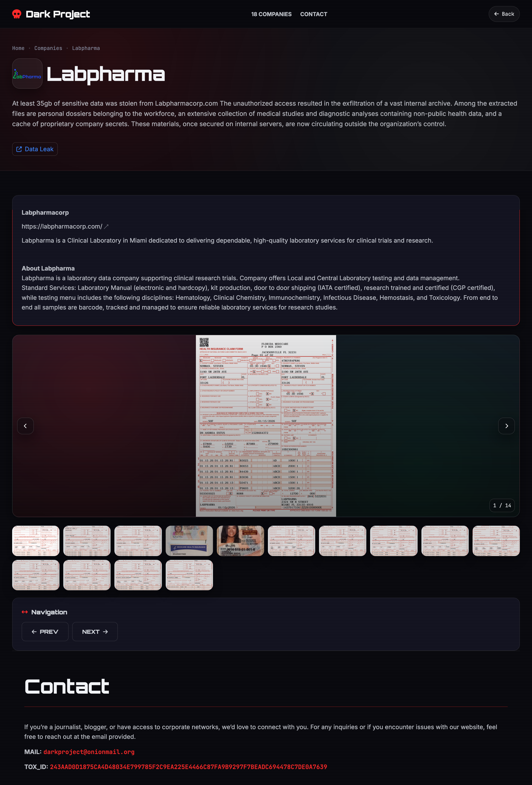The width and height of the screenshot is (532, 785).
Task: Click the darkproject@onionmail.org email link
Action: click(89, 752)
